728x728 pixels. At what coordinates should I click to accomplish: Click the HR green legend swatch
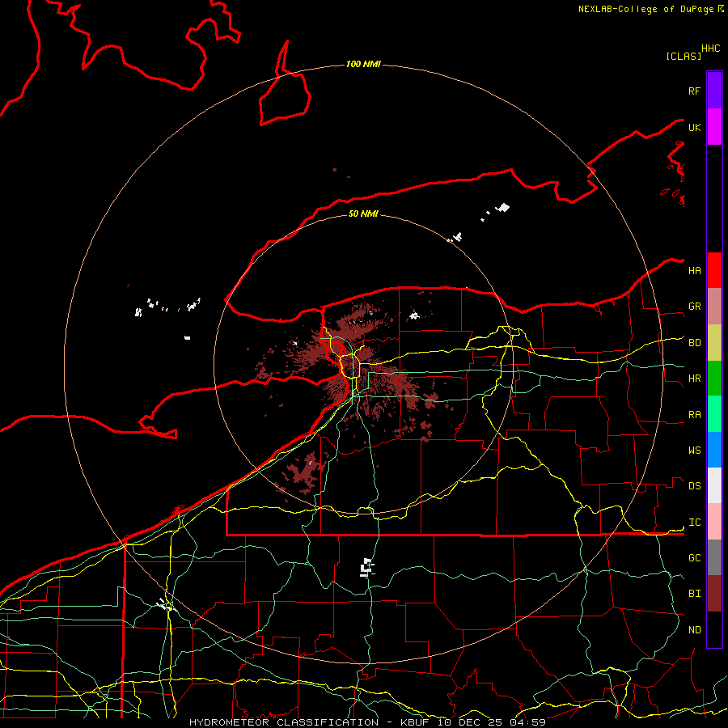tap(714, 379)
